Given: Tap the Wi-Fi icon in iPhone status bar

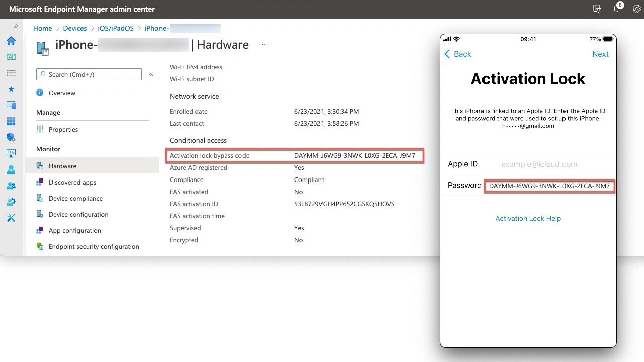Looking at the screenshot, I should coord(456,39).
